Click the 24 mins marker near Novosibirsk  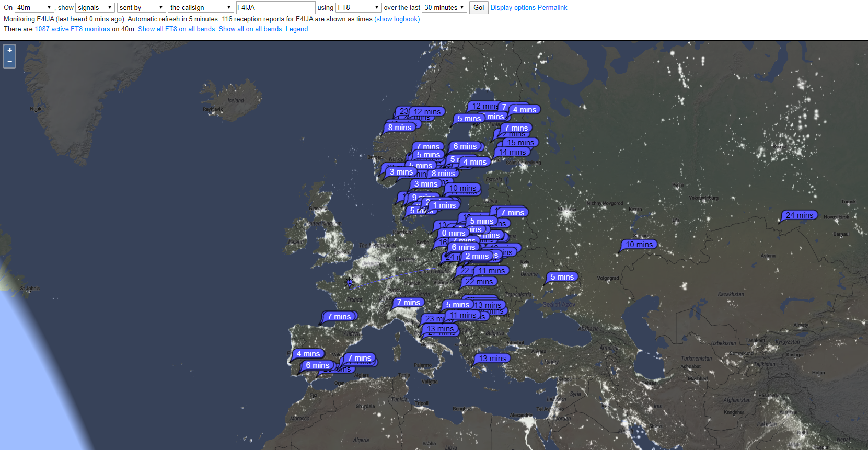coord(799,215)
